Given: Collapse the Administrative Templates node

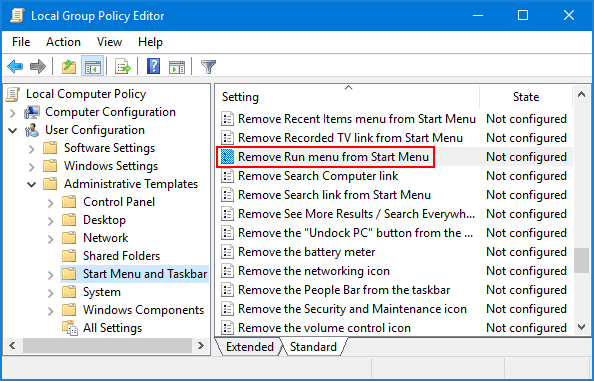Looking at the screenshot, I should [32, 184].
